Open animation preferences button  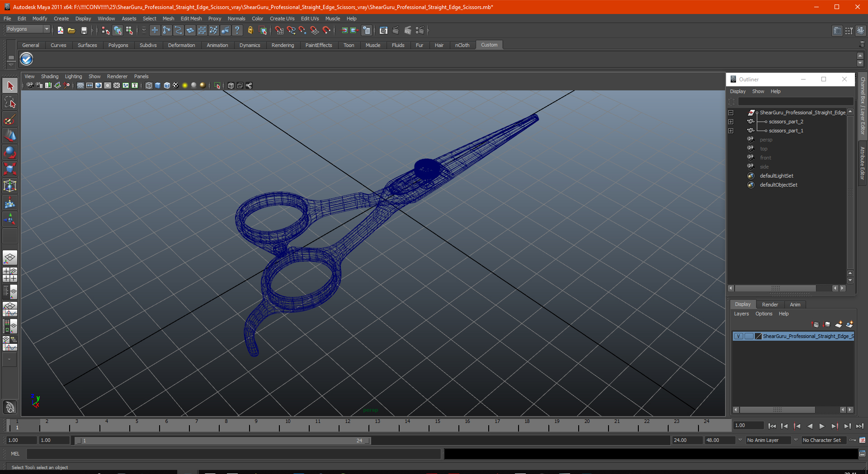pyautogui.click(x=862, y=440)
